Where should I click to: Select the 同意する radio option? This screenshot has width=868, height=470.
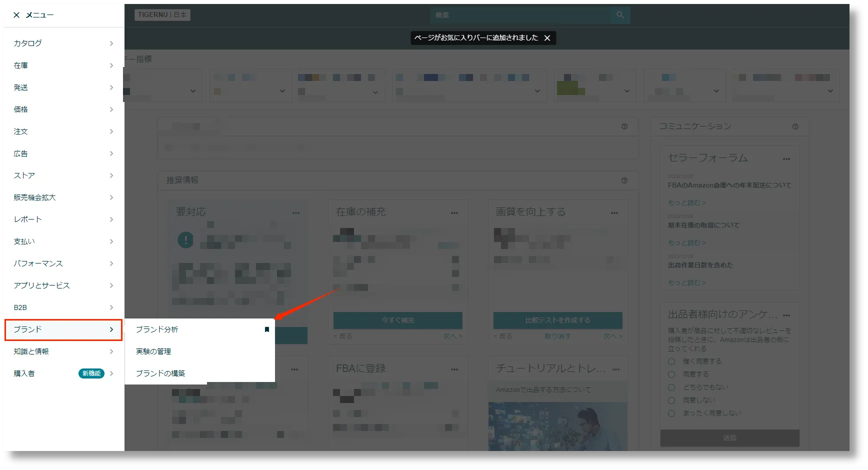point(671,374)
